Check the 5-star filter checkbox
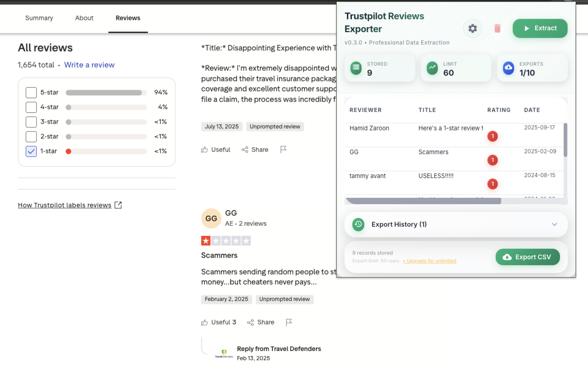588x368 pixels. coord(31,92)
